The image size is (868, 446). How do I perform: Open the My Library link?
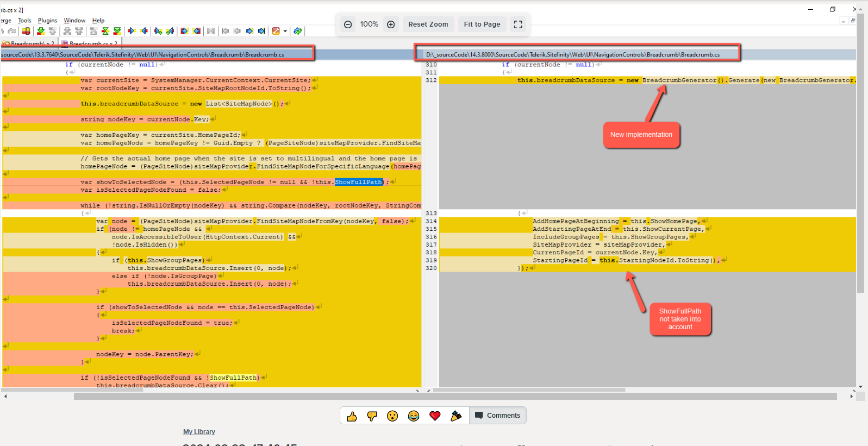click(199, 432)
